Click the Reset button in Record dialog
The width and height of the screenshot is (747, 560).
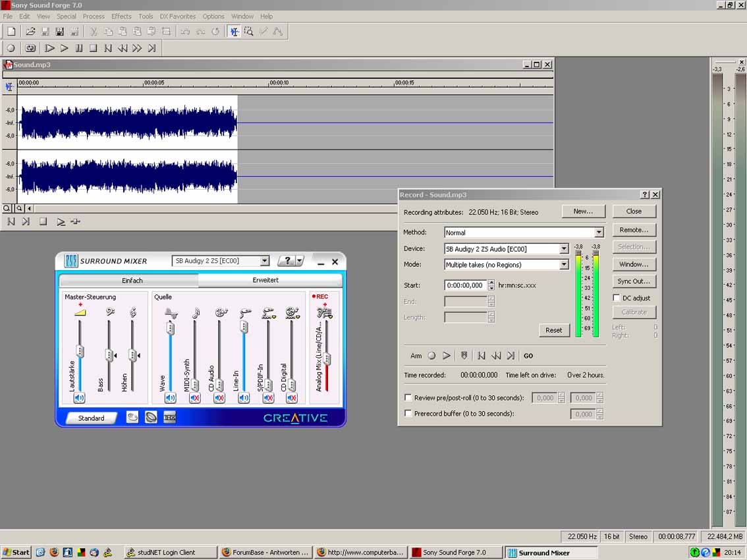[553, 330]
